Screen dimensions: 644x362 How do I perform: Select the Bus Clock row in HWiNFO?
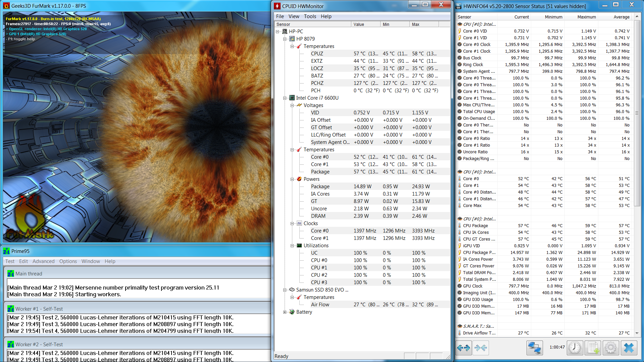tap(544, 58)
